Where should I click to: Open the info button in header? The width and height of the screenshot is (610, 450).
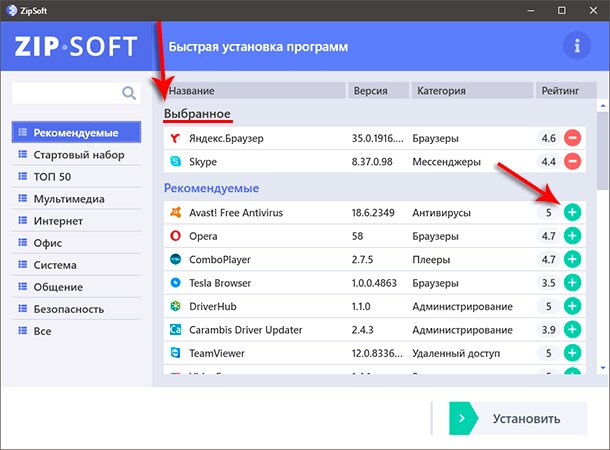click(577, 46)
